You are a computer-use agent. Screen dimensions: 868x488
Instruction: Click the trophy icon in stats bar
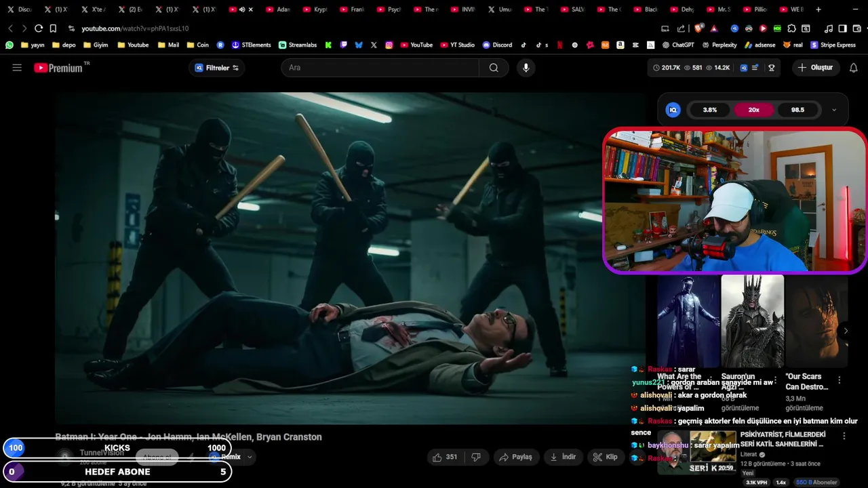tap(771, 68)
